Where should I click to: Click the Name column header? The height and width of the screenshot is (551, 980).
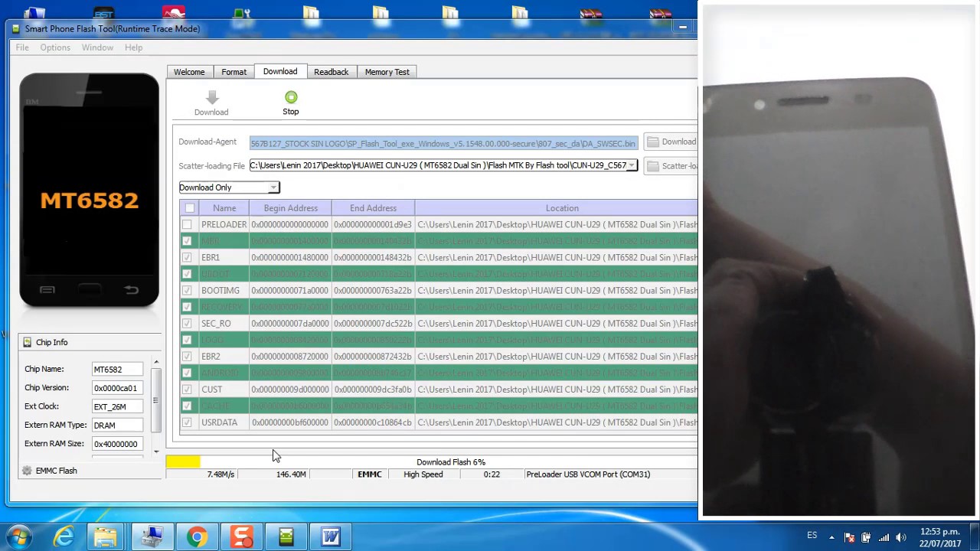(x=224, y=208)
